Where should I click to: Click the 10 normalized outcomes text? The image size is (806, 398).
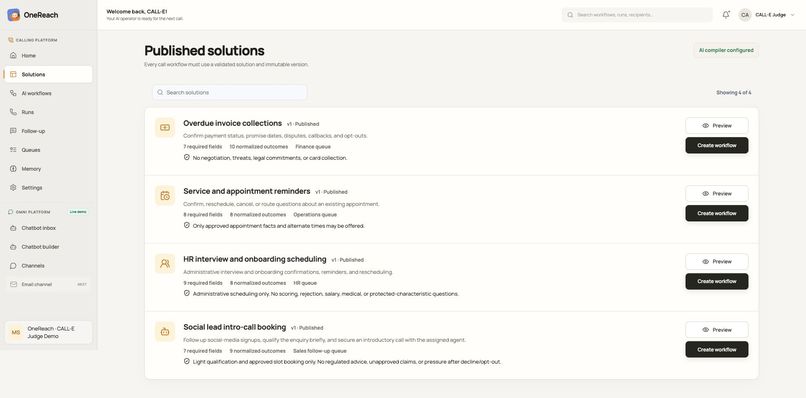259,147
